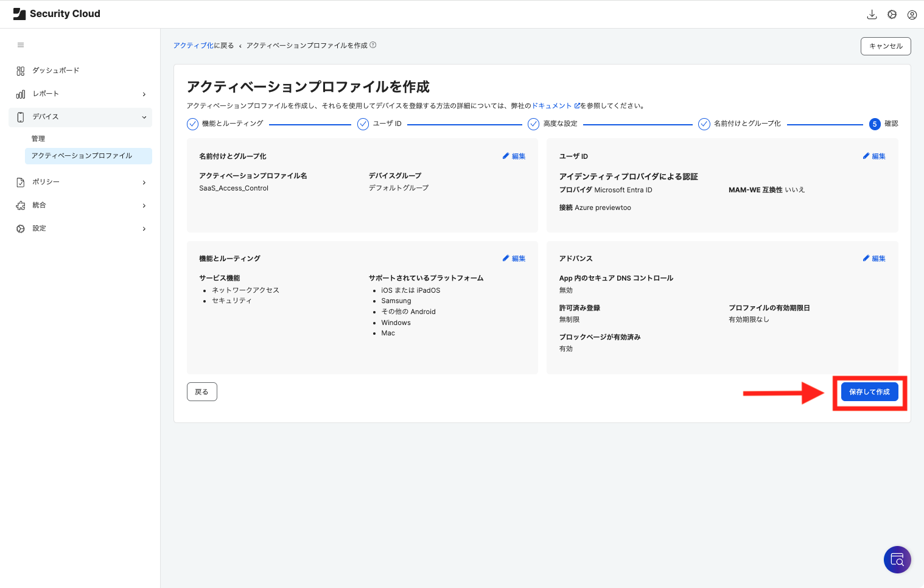The width and height of the screenshot is (924, 588).
Task: Click the デフォルトグループ value
Action: pyautogui.click(x=399, y=188)
